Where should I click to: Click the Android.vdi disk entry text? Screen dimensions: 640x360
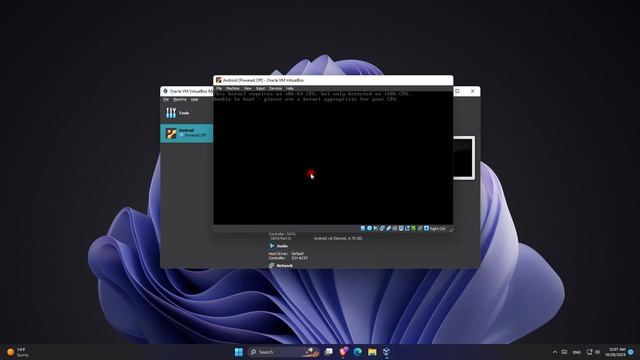click(x=338, y=238)
